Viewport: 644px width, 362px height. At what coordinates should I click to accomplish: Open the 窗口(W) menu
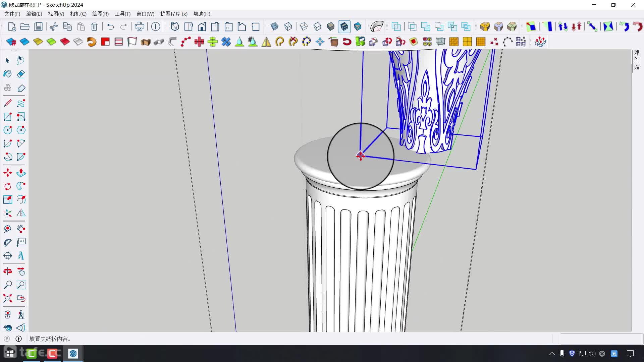tap(145, 14)
